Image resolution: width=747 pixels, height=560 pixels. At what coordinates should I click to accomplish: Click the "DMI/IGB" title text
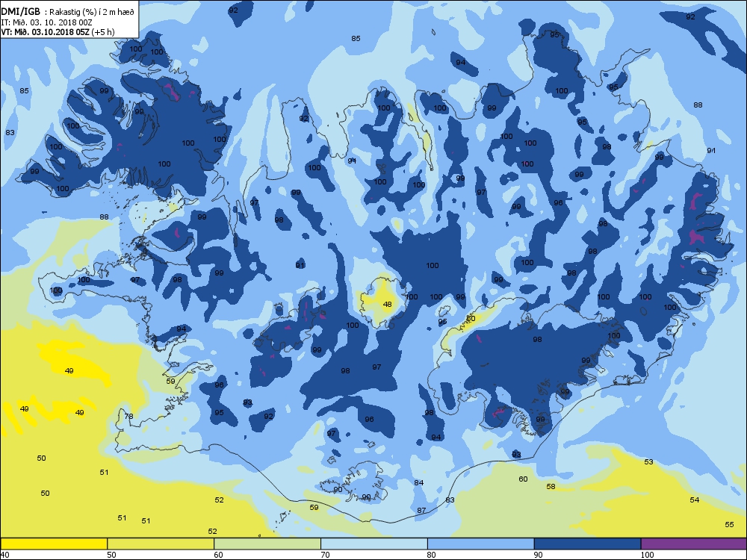20,12
